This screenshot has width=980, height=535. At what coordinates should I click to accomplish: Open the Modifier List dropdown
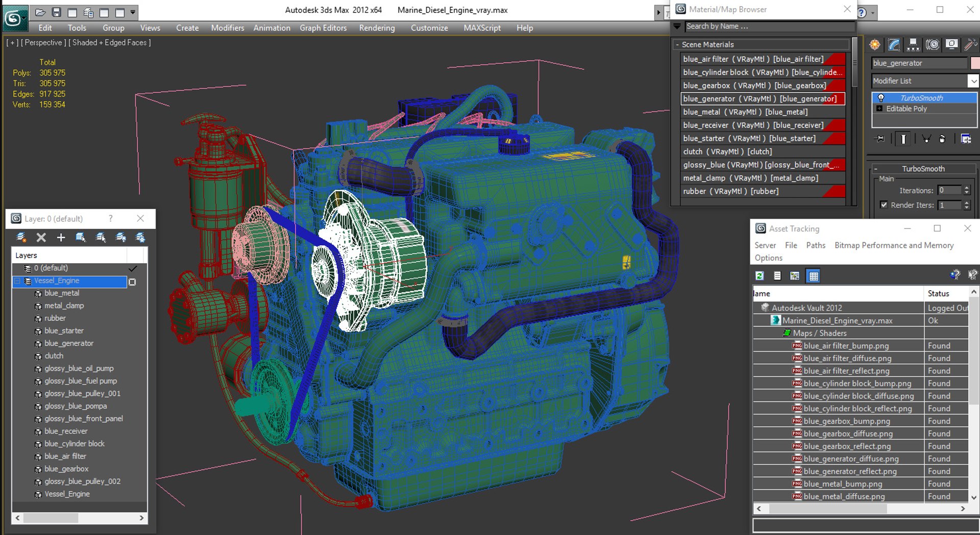click(x=973, y=81)
